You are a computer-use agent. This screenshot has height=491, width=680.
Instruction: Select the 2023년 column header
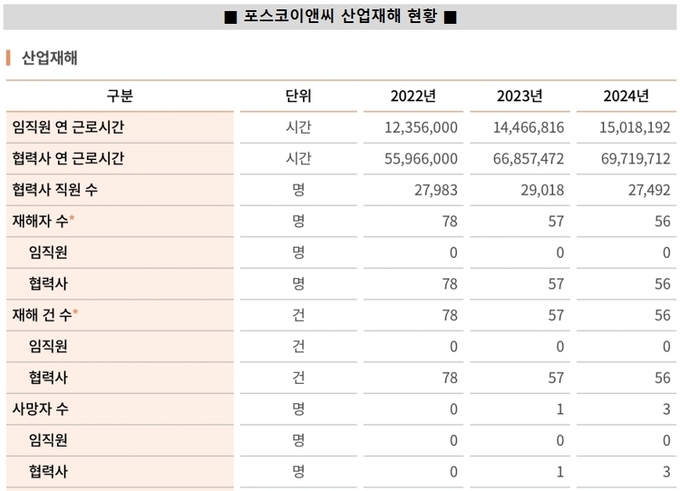520,96
